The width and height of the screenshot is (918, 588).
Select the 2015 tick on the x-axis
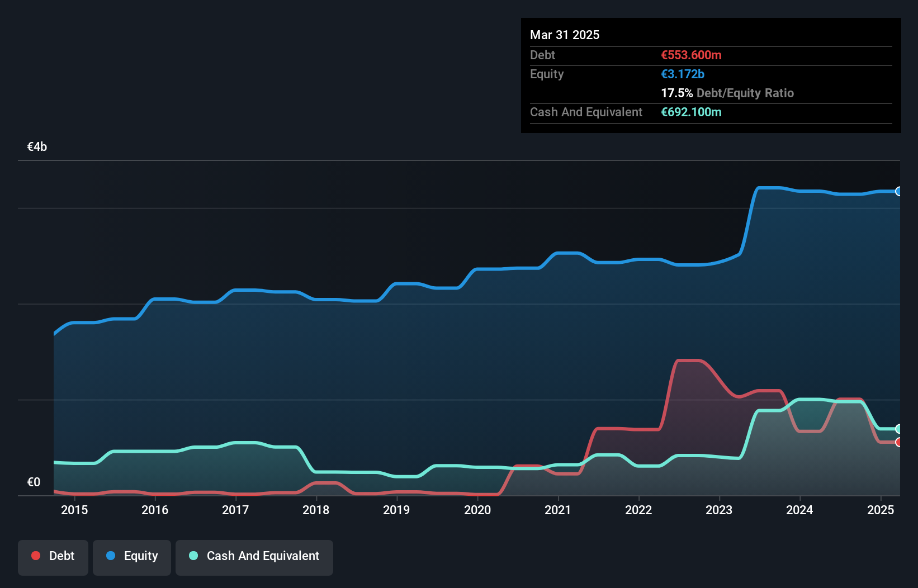coord(74,510)
